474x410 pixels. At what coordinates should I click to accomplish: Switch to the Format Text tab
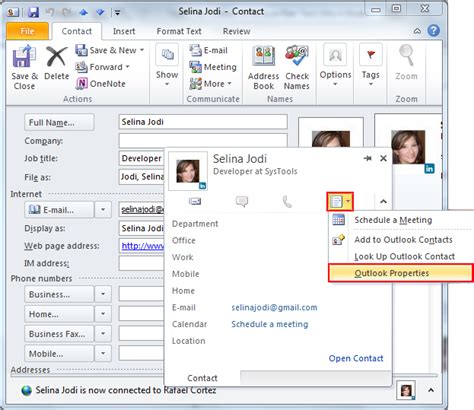[x=179, y=31]
